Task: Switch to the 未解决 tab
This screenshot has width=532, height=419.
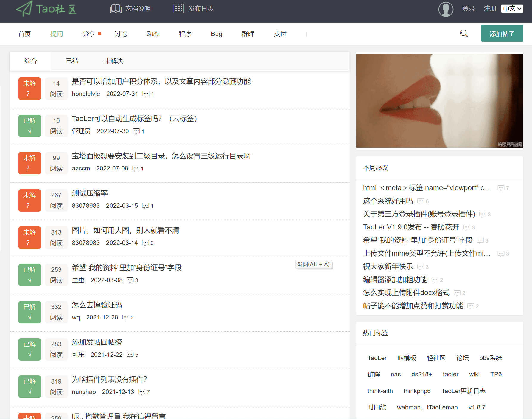Action: point(114,61)
